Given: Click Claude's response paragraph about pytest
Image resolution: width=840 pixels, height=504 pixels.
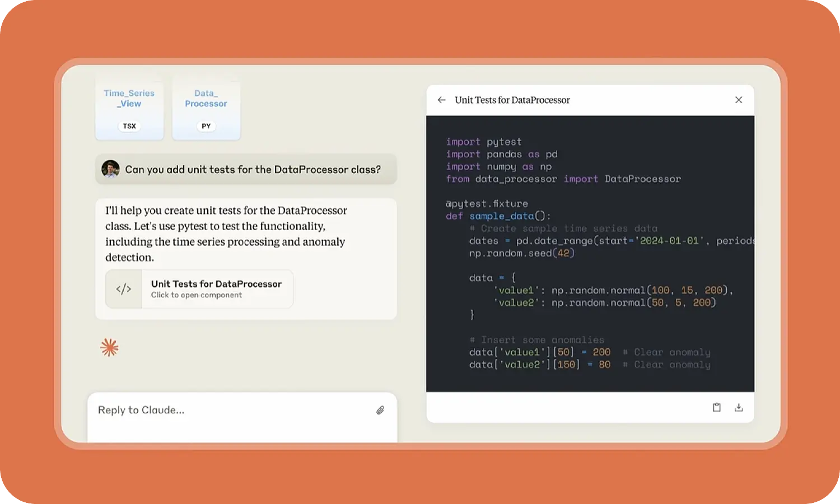Looking at the screenshot, I should point(226,234).
